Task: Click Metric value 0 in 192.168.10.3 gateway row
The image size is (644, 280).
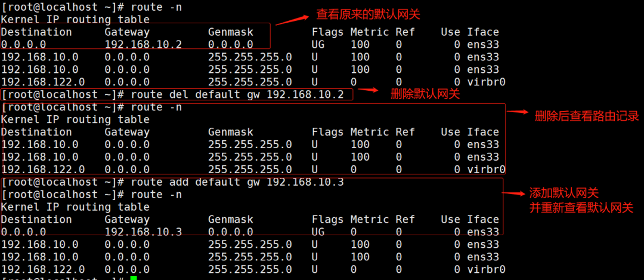Action: 354,232
